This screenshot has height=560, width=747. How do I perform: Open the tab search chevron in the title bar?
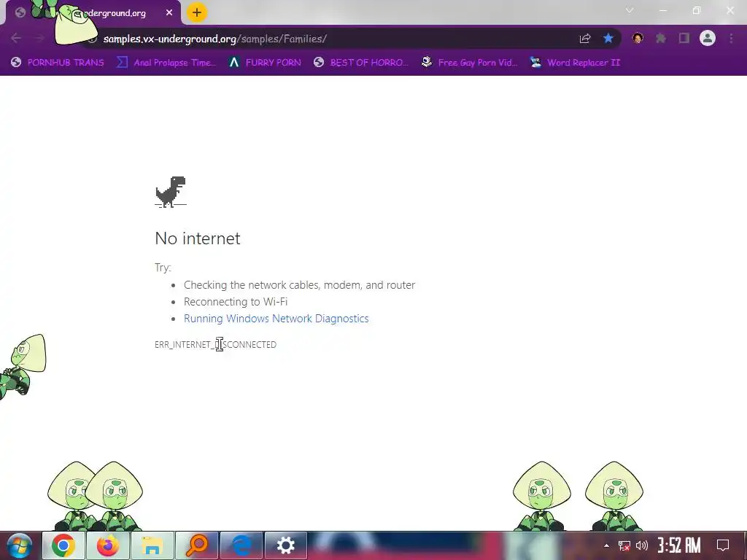click(630, 10)
